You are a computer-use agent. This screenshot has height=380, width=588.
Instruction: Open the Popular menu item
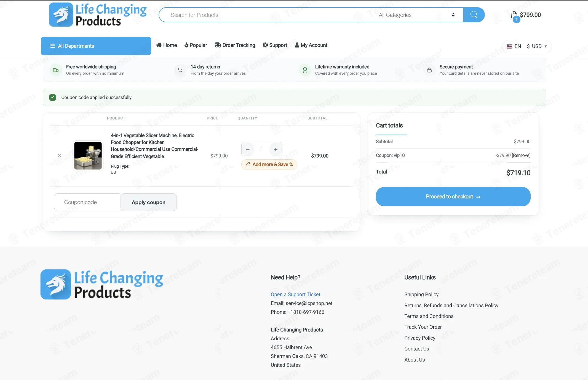pyautogui.click(x=196, y=45)
